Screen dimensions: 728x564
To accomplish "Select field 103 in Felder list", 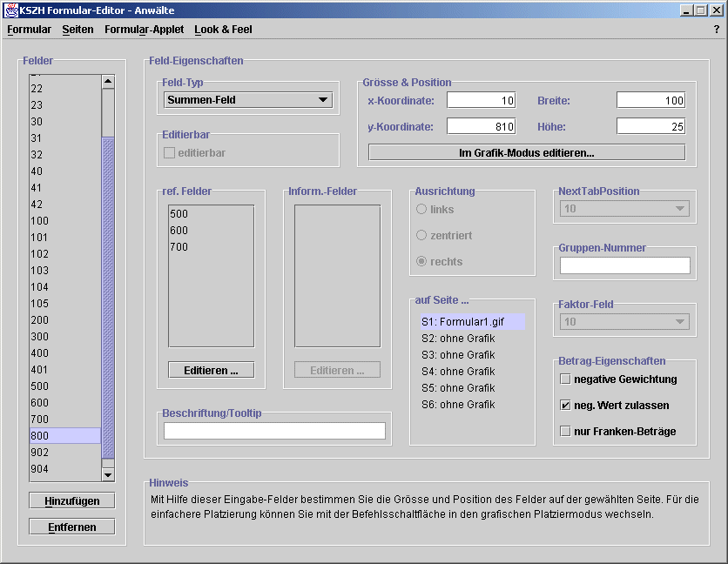I will click(x=65, y=270).
